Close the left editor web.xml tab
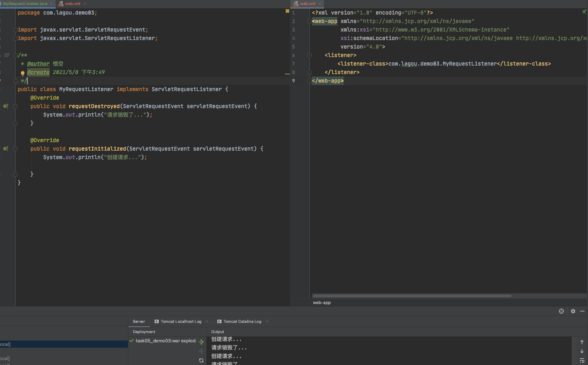The image size is (588, 365). (85, 4)
